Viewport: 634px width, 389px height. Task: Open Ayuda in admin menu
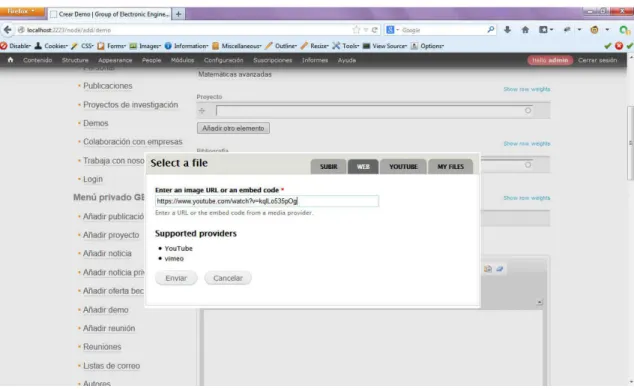pos(347,60)
